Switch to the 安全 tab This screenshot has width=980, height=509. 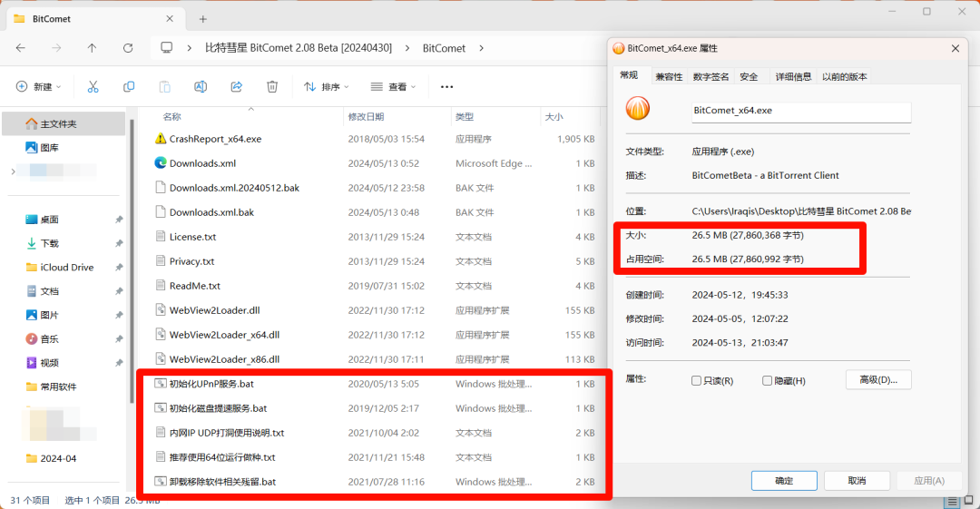pyautogui.click(x=749, y=77)
